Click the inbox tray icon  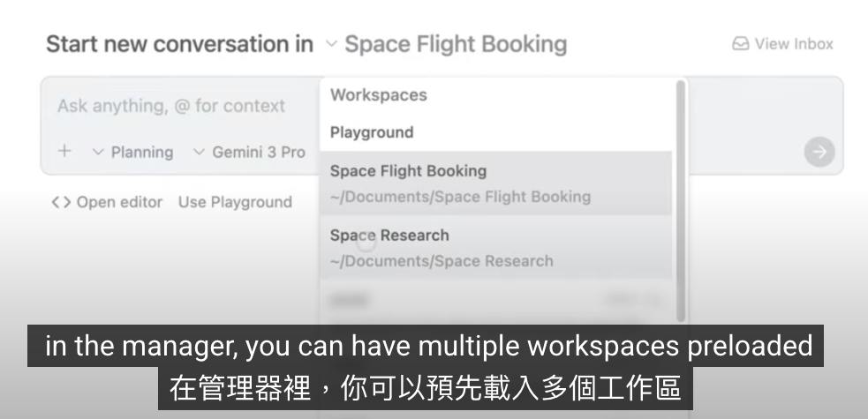[740, 44]
